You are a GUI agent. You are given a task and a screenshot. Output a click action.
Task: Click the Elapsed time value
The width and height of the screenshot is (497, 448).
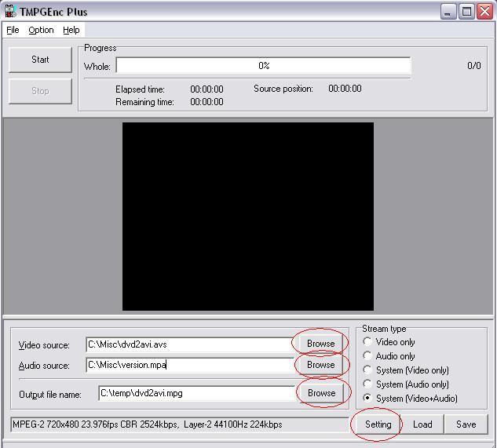tap(206, 89)
